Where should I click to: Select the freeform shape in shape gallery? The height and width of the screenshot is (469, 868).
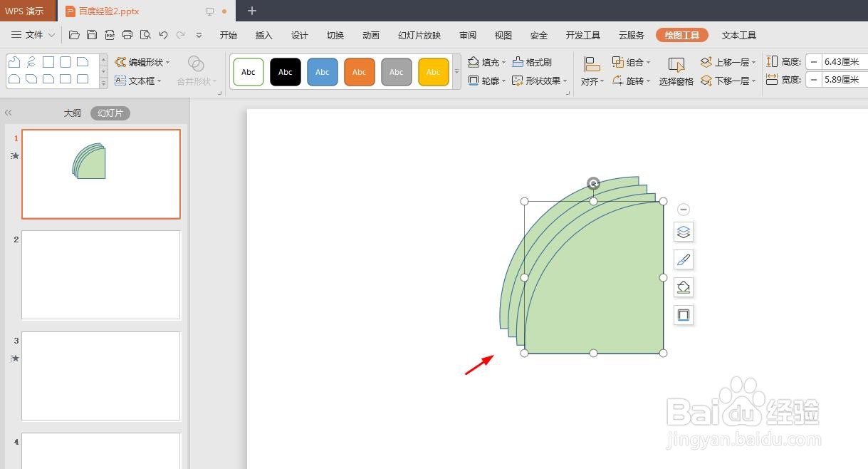[14, 62]
